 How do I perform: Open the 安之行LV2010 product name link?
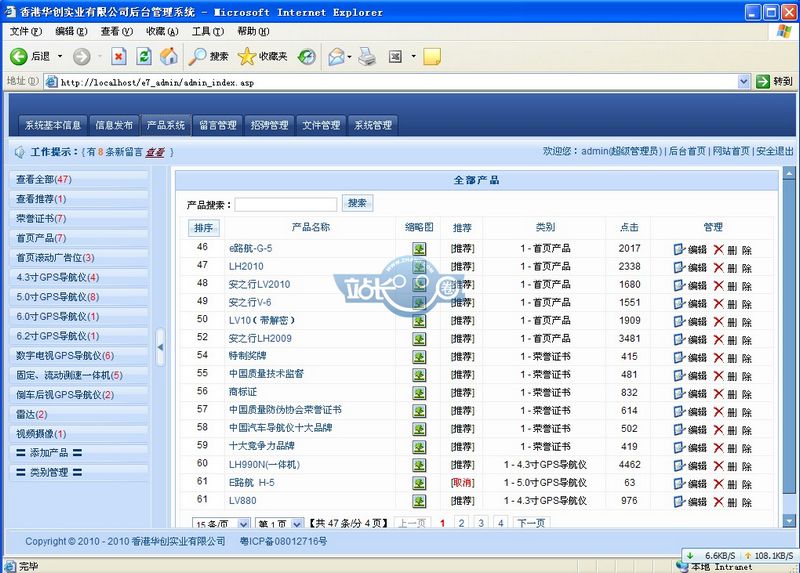pyautogui.click(x=259, y=285)
